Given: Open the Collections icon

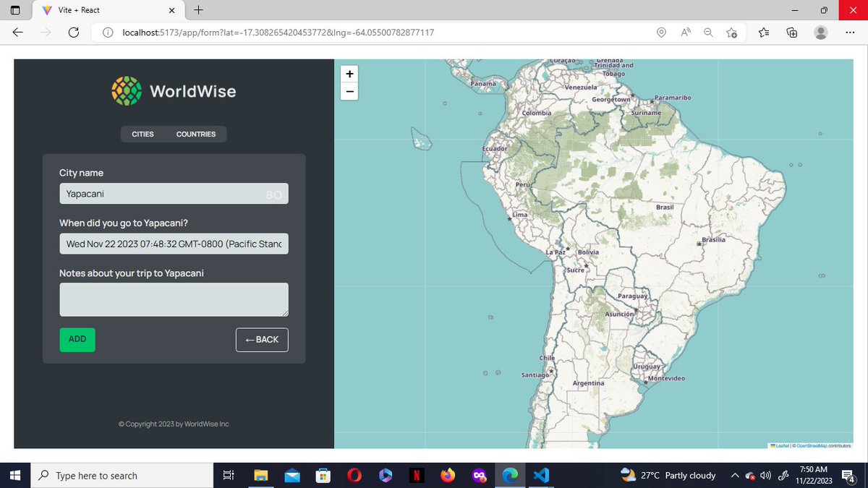Looking at the screenshot, I should (792, 32).
